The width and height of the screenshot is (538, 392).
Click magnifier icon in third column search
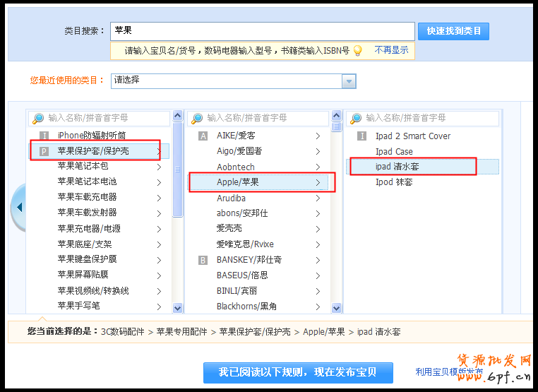click(356, 118)
